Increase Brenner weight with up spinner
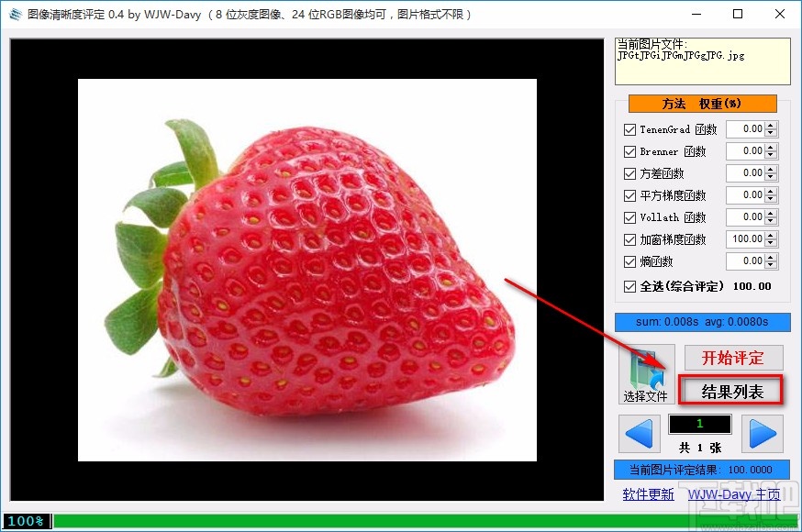This screenshot has height=532, width=802. [x=772, y=147]
